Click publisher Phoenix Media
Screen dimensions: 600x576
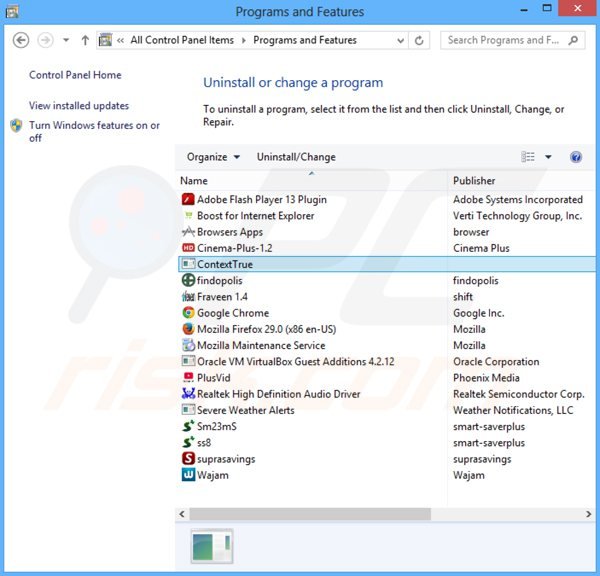coord(486,378)
